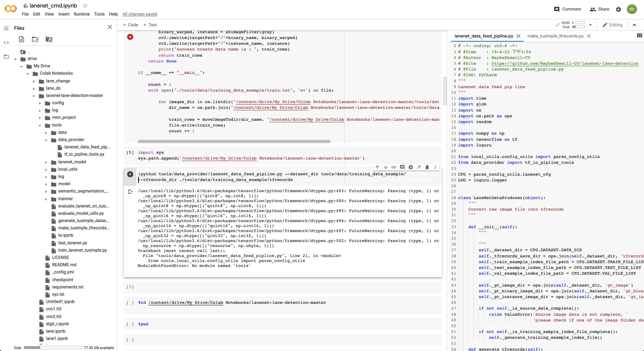Screen dimensions: 644x351
Task: Add a comment on the cell
Action: 402,167
